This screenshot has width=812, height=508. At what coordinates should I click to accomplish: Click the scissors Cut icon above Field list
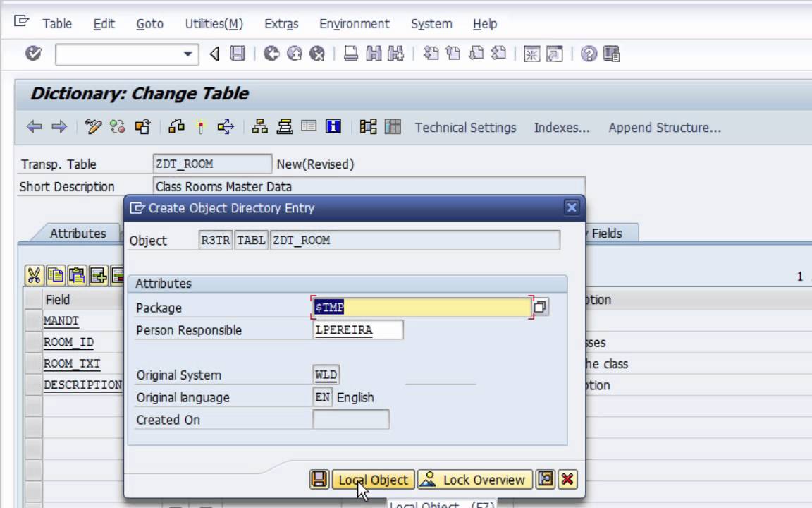34,276
